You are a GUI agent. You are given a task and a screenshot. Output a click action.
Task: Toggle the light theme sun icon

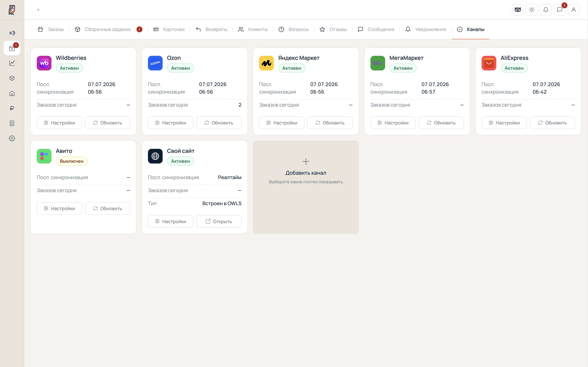532,10
